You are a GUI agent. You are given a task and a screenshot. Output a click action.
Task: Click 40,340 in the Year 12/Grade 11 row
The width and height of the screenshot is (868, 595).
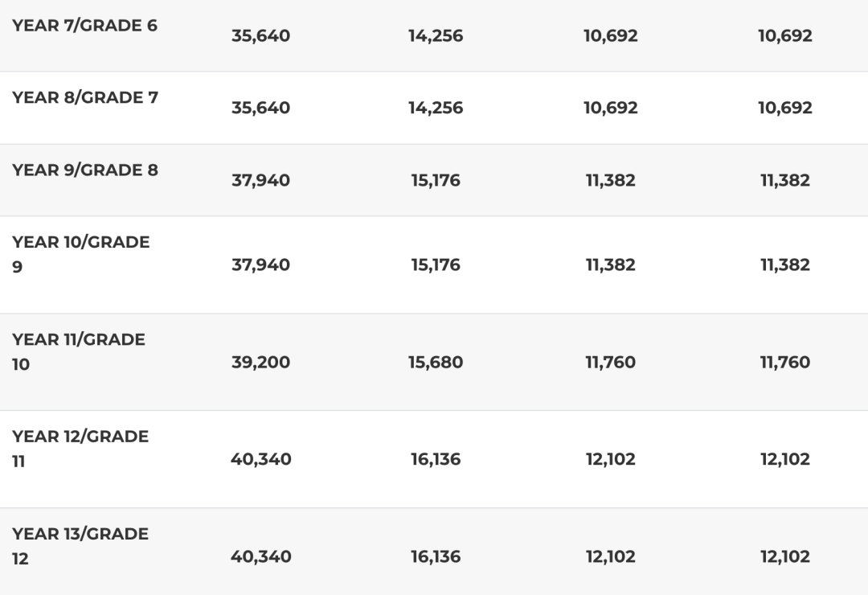260,459
